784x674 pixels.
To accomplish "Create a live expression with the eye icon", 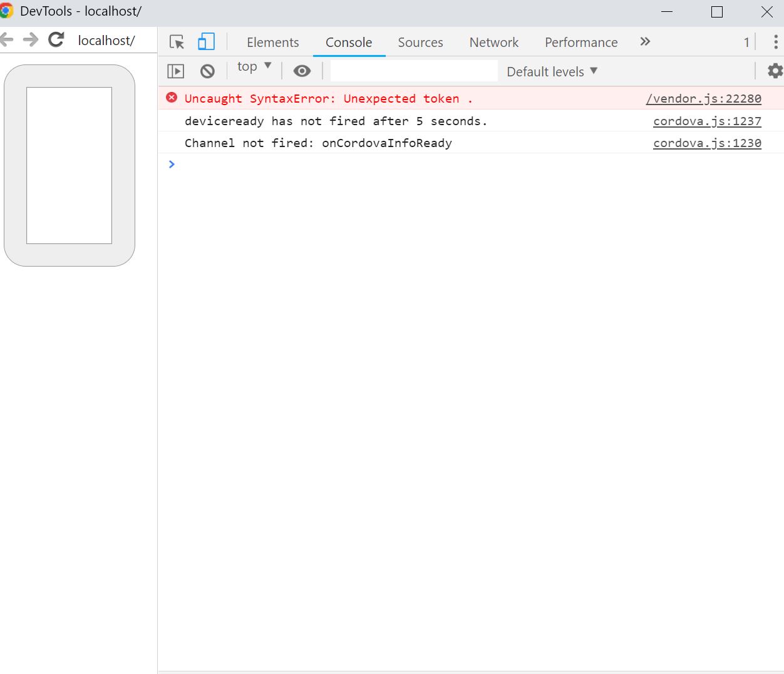I will (x=302, y=71).
